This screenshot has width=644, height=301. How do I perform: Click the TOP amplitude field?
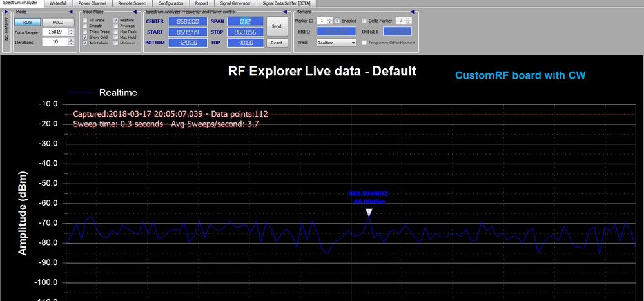[x=245, y=43]
